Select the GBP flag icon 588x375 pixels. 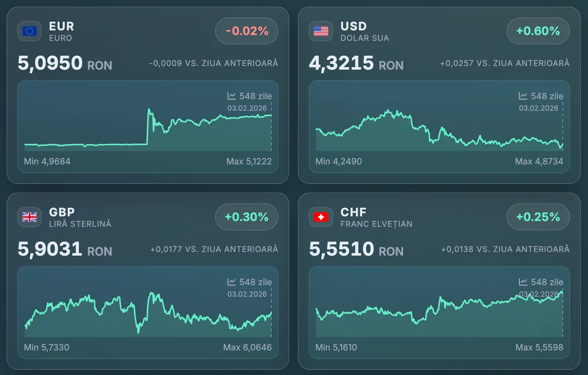(x=29, y=217)
